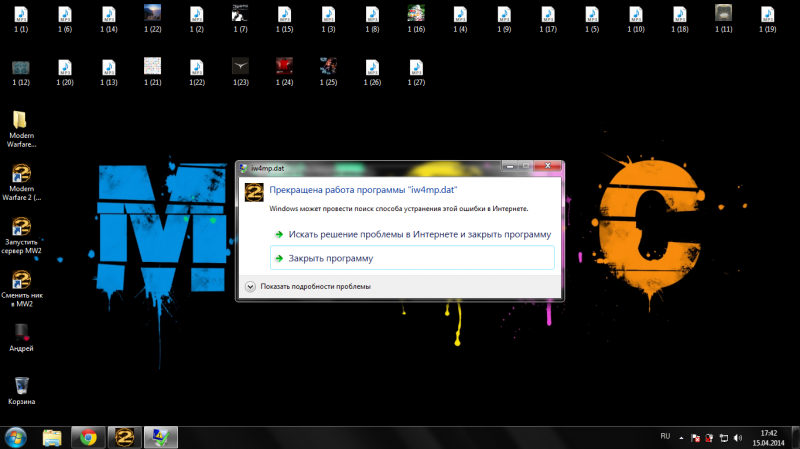
Task: Select Запустить сервер MW2 shortcut
Action: [x=21, y=236]
